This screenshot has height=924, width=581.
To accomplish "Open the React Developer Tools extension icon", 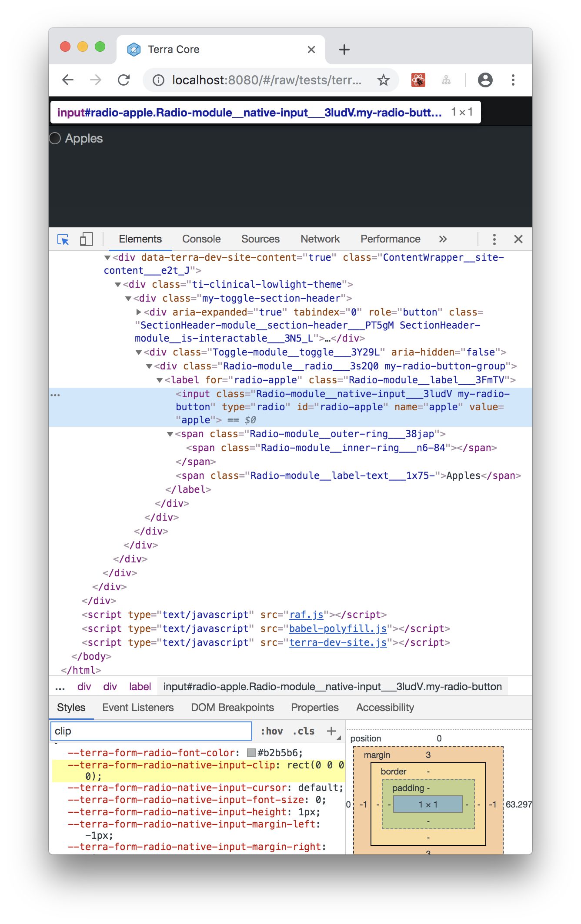I will click(418, 80).
